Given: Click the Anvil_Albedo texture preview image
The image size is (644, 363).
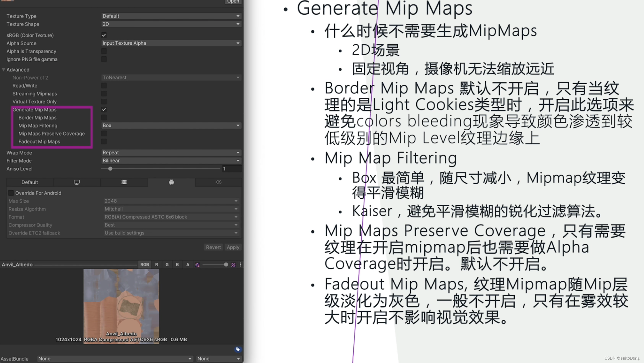Looking at the screenshot, I should tap(121, 302).
